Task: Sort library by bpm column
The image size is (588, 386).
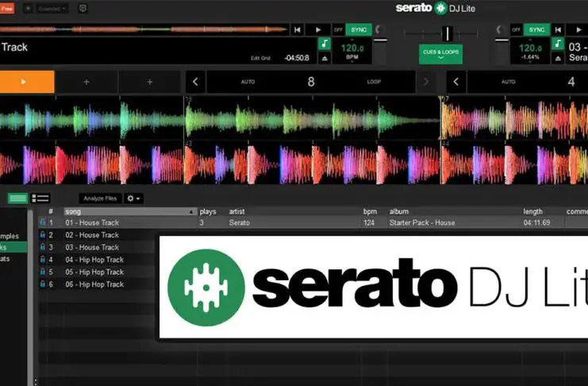Action: click(370, 212)
